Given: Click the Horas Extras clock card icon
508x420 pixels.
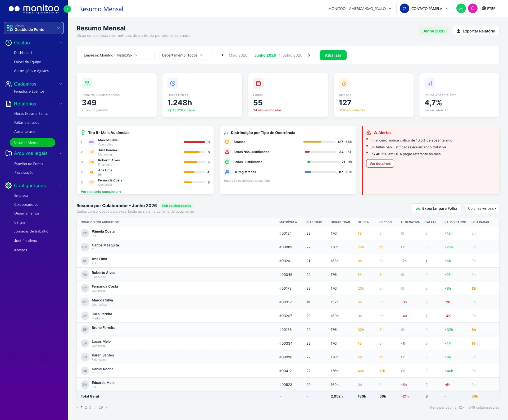Looking at the screenshot, I should pyautogui.click(x=173, y=83).
